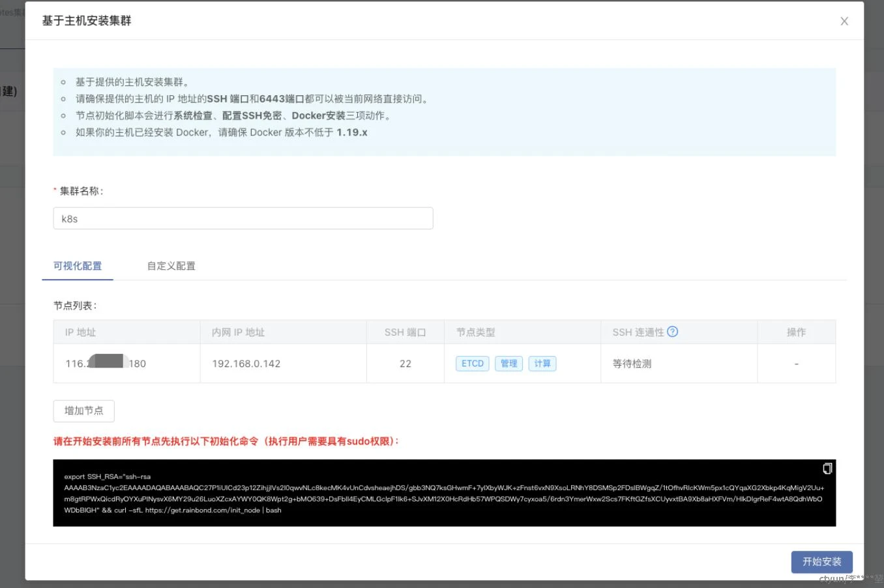Click the 等待检测 connectivity status
The width and height of the screenshot is (884, 588).
(632, 364)
